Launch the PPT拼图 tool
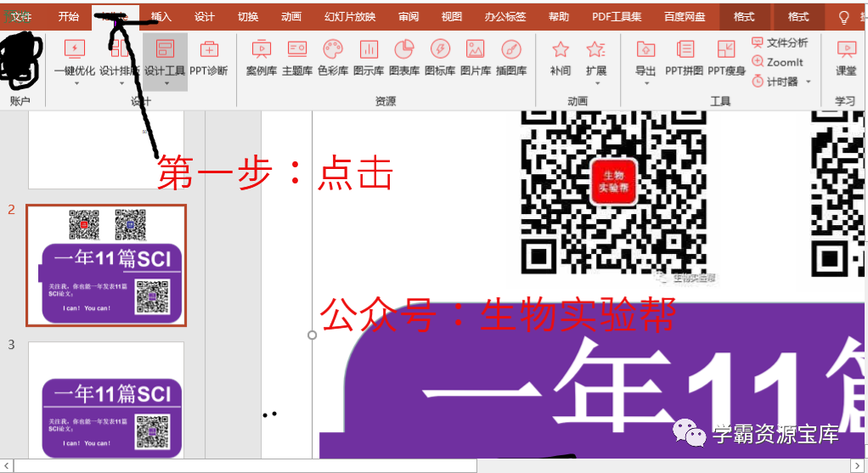Screen dimensions: 868x473 point(685,58)
